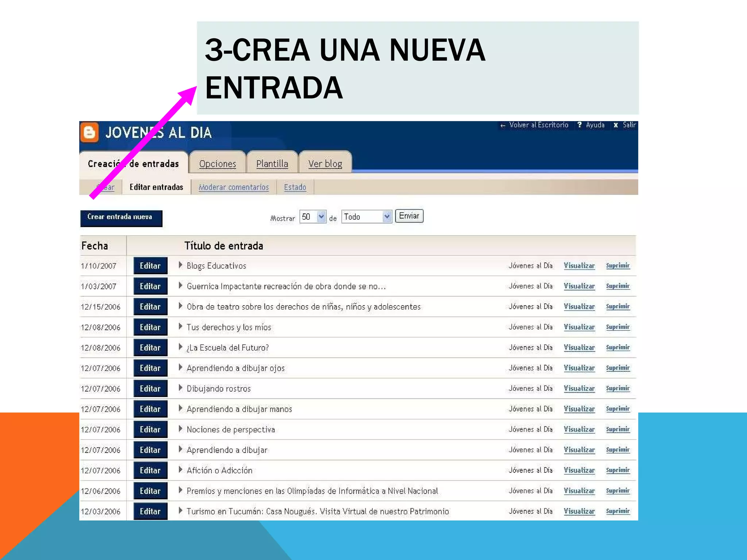Image resolution: width=747 pixels, height=560 pixels.
Task: Click Visualizar for Premios y menciones entry
Action: click(579, 491)
